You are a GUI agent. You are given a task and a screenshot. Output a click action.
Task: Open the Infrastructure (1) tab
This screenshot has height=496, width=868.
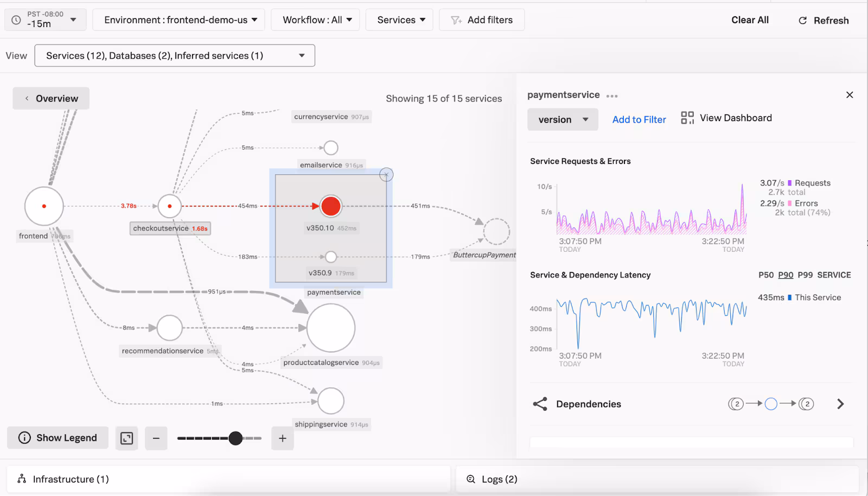71,479
